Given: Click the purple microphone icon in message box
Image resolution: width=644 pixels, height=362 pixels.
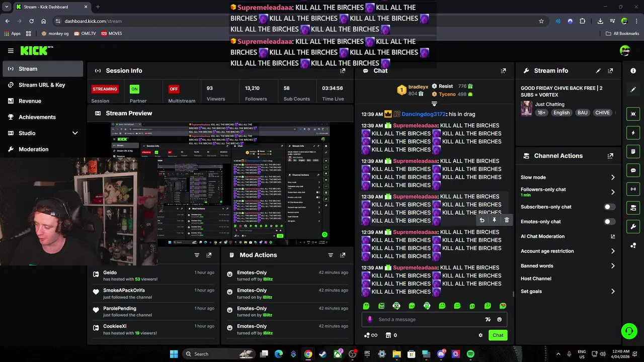Looking at the screenshot, I should tap(370, 319).
